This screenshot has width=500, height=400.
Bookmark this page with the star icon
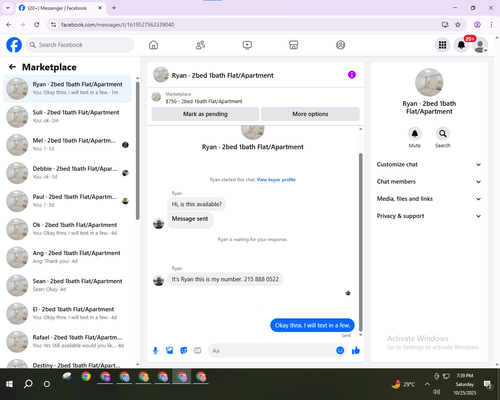click(x=458, y=24)
